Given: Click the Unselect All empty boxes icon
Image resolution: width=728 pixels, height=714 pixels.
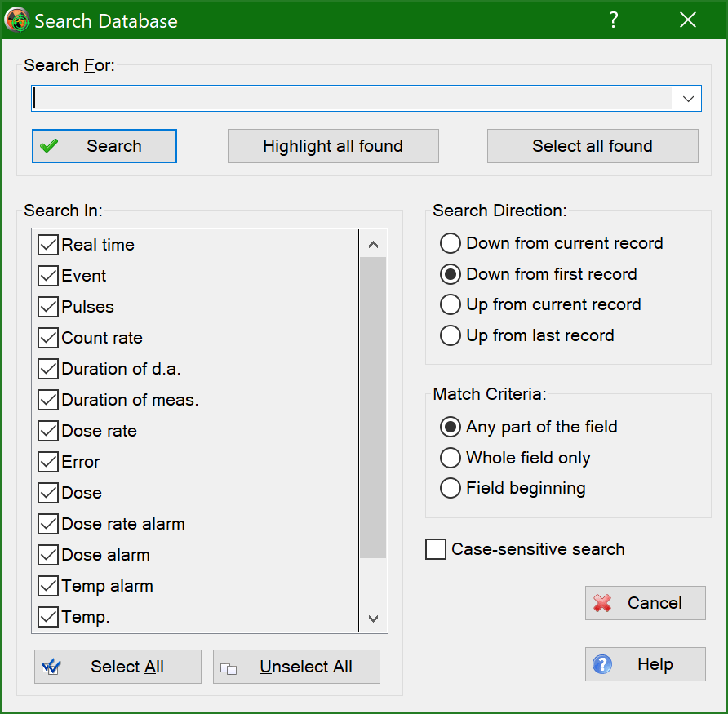Looking at the screenshot, I should click(229, 668).
